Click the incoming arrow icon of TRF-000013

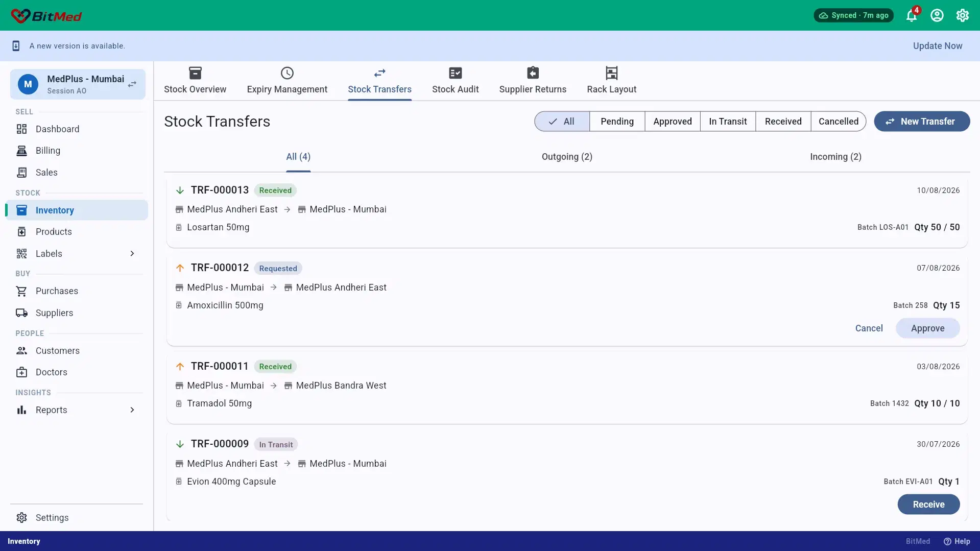pyautogui.click(x=180, y=190)
